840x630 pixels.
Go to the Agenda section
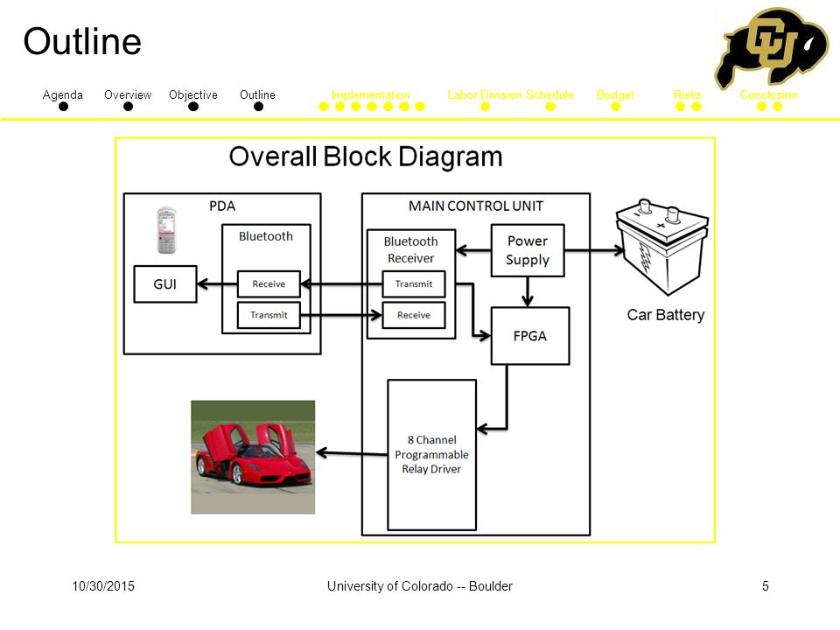[63, 94]
